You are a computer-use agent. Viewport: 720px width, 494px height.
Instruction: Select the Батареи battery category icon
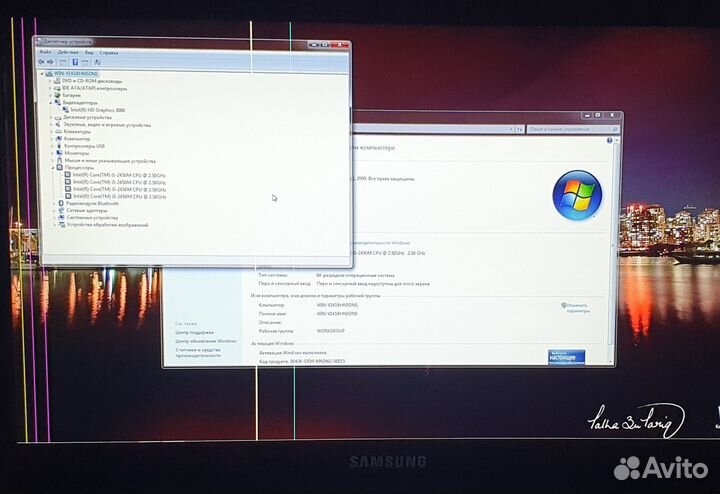57,95
